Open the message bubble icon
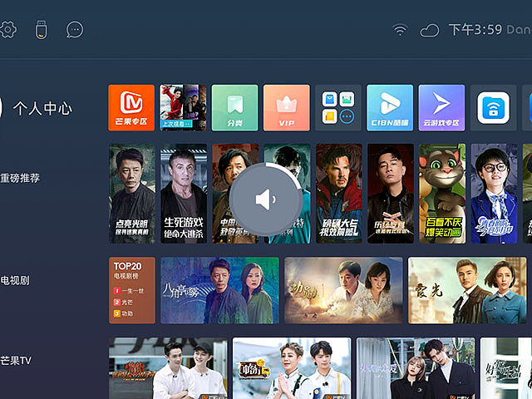 click(x=75, y=30)
